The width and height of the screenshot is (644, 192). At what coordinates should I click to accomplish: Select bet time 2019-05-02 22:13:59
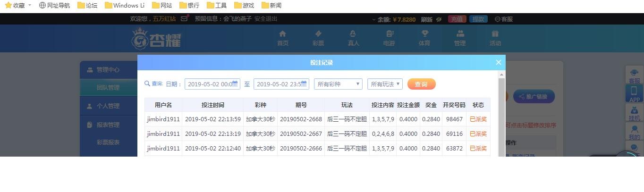pos(213,119)
